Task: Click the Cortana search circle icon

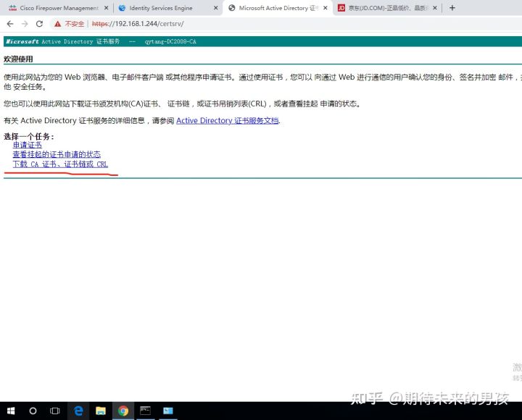Action: pyautogui.click(x=33, y=411)
